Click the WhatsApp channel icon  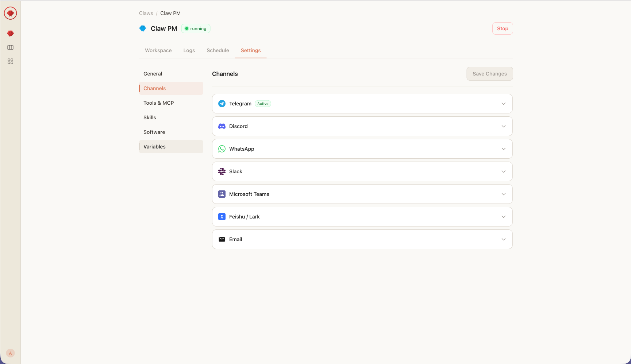click(222, 149)
